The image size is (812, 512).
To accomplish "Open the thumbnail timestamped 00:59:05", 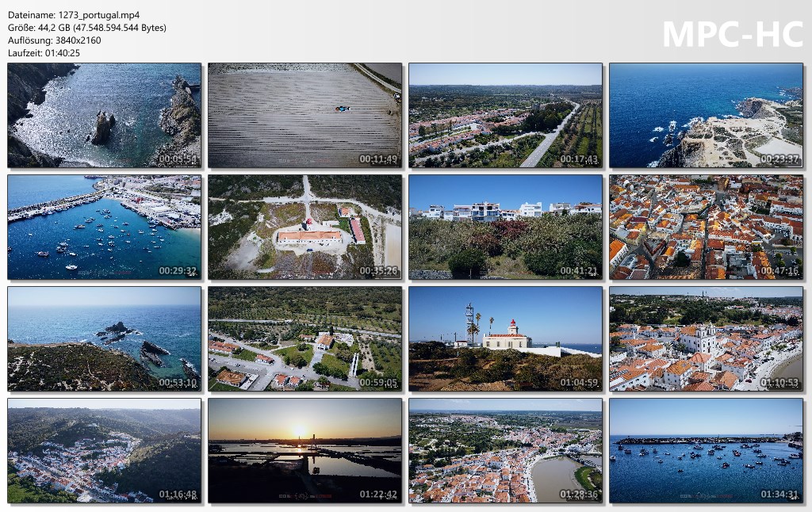I will coord(305,339).
